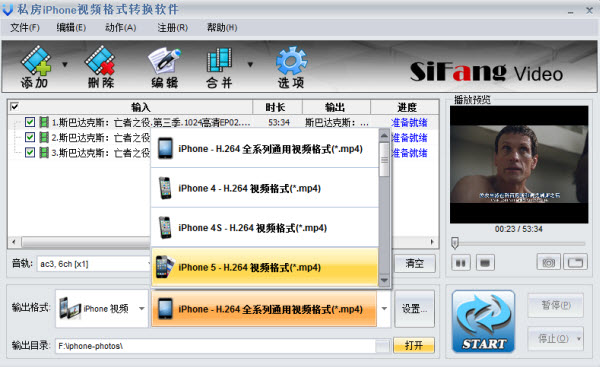
Task: Select iPhone H.264 全系列通用视频格式 in dropdown list
Action: [265, 148]
